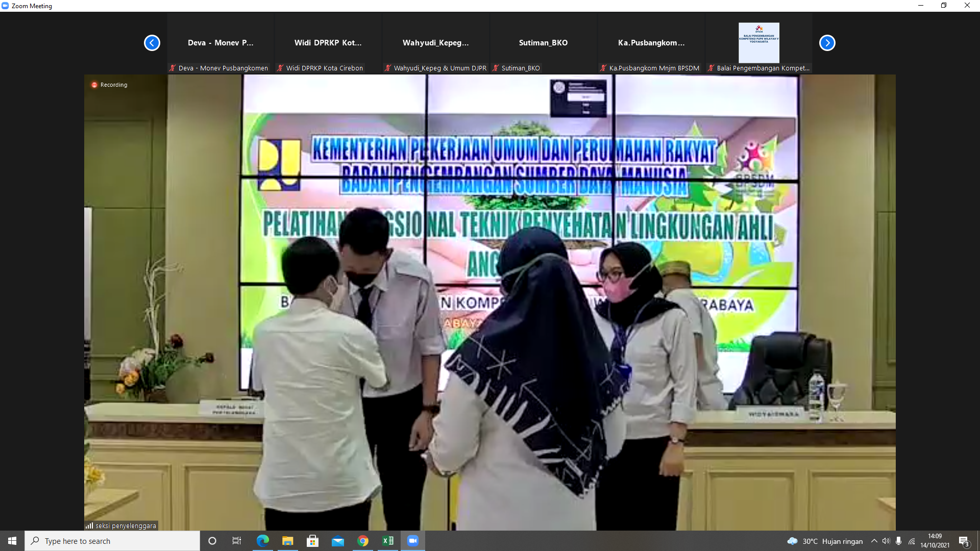
Task: Launch Google Chrome from taskbar
Action: [x=363, y=541]
